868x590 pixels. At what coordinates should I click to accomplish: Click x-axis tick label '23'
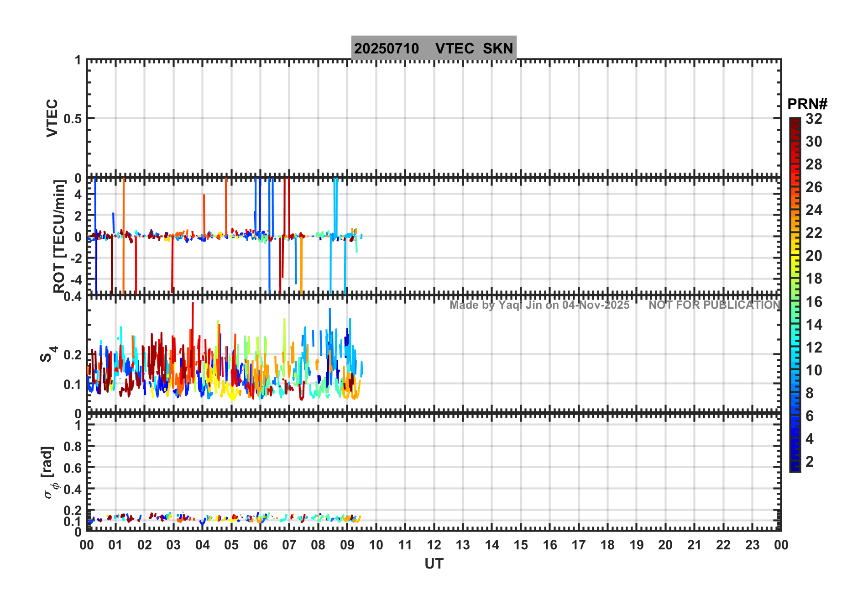coord(752,545)
